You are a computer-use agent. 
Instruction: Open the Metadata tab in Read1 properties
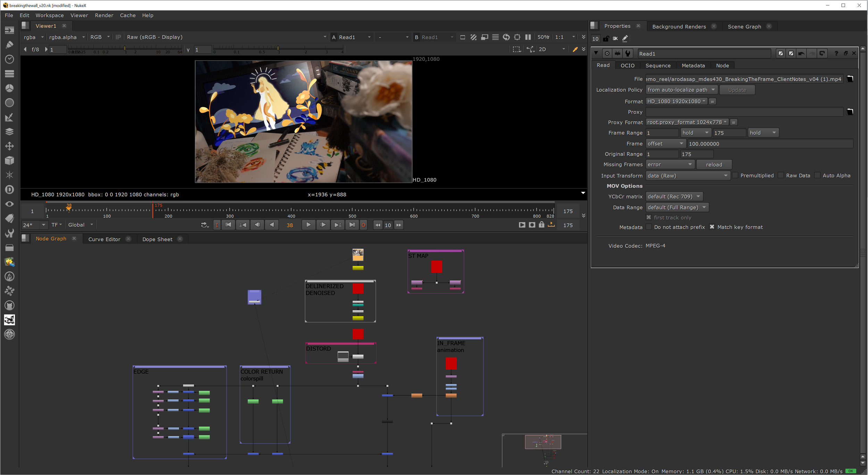click(x=693, y=65)
